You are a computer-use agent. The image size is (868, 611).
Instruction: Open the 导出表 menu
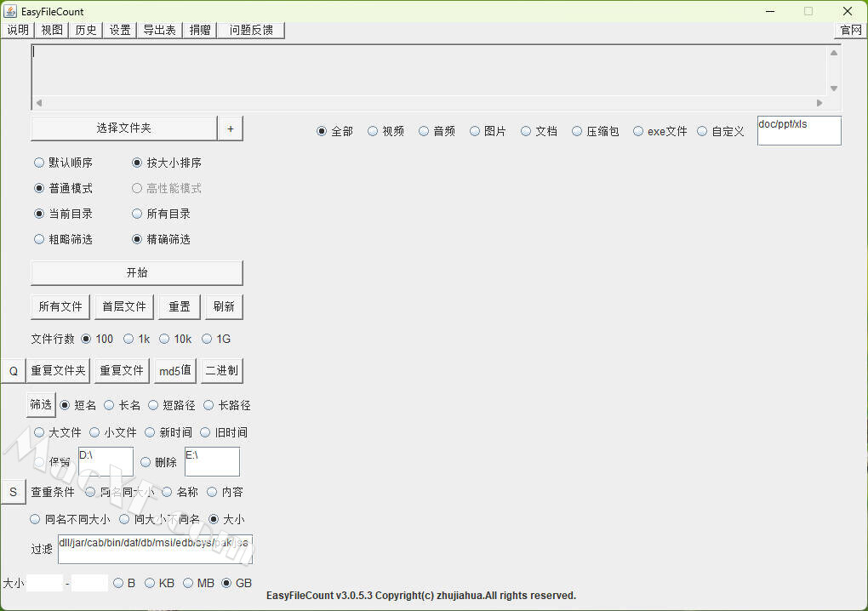point(159,30)
